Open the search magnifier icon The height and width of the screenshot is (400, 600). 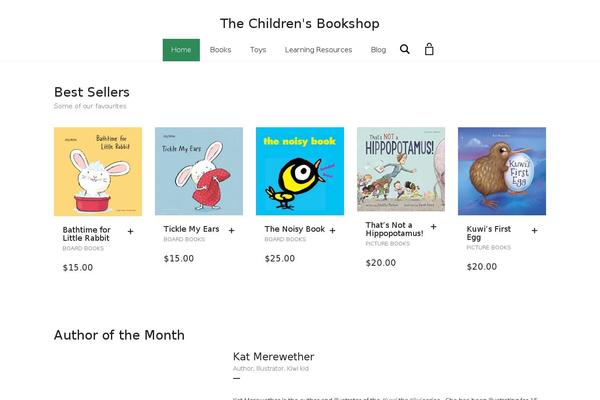(404, 49)
